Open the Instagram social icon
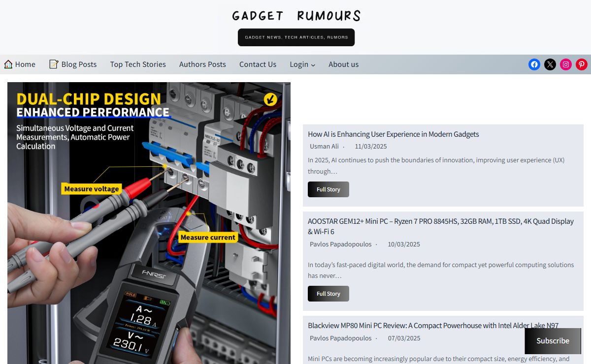This screenshot has width=591, height=364. pos(566,64)
